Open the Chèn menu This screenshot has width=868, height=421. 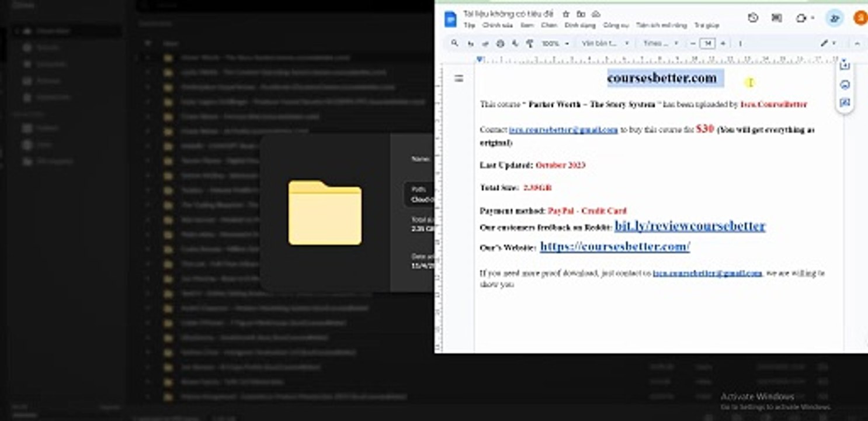[549, 26]
